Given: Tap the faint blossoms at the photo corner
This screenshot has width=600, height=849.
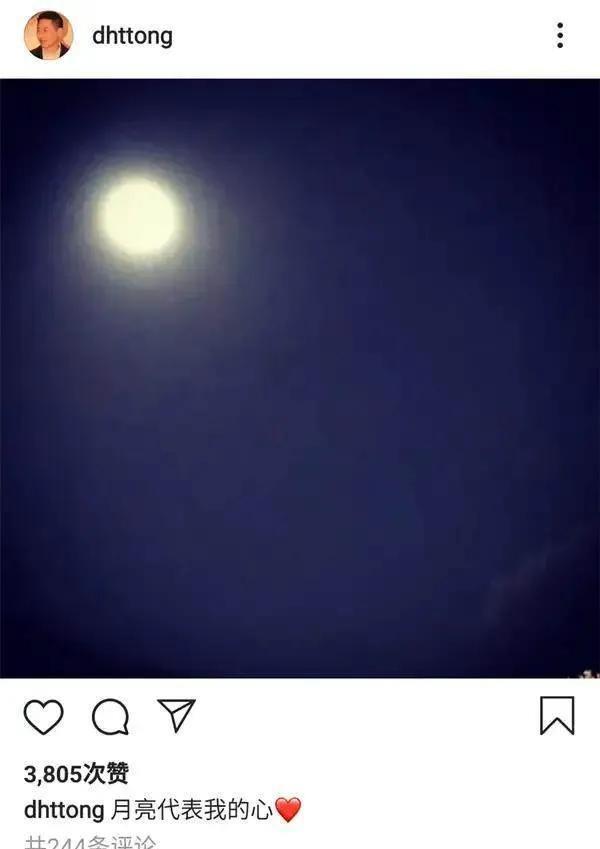Looking at the screenshot, I should click(589, 674).
